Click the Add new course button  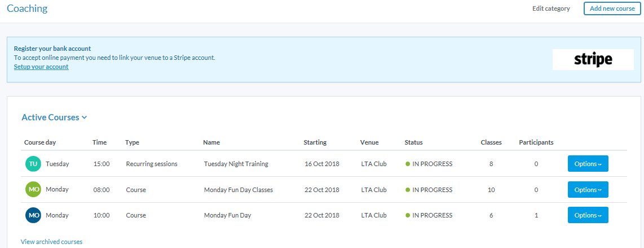(612, 8)
